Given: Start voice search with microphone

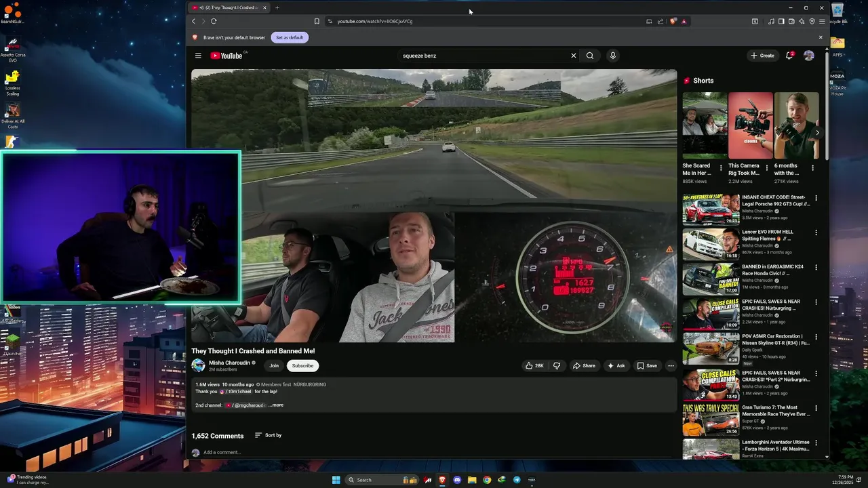Looking at the screenshot, I should coord(612,56).
